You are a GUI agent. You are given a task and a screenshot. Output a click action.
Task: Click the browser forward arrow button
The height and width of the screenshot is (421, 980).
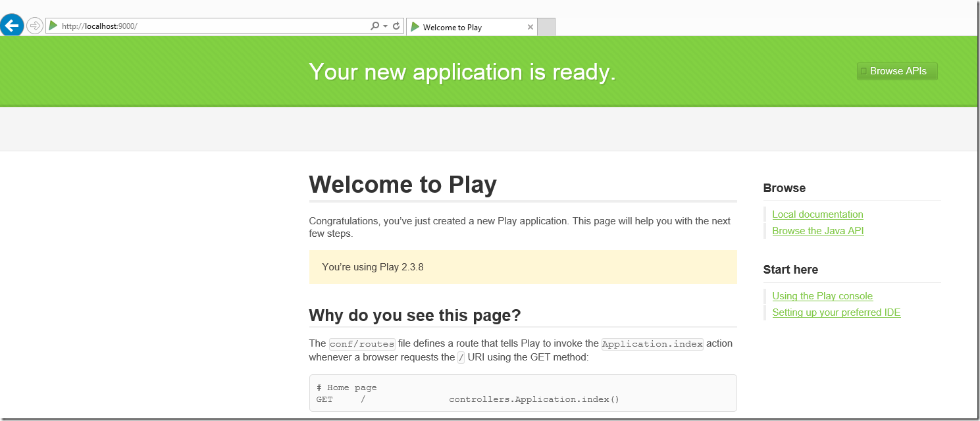pyautogui.click(x=34, y=26)
